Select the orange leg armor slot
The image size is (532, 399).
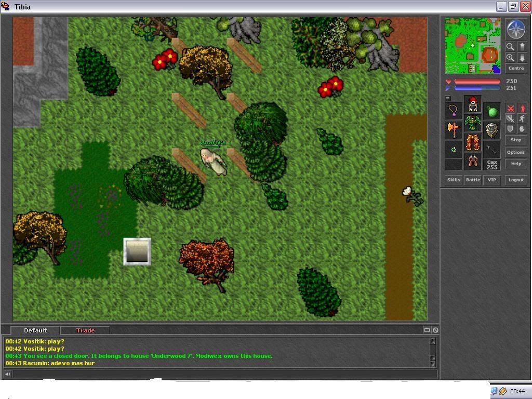point(473,142)
